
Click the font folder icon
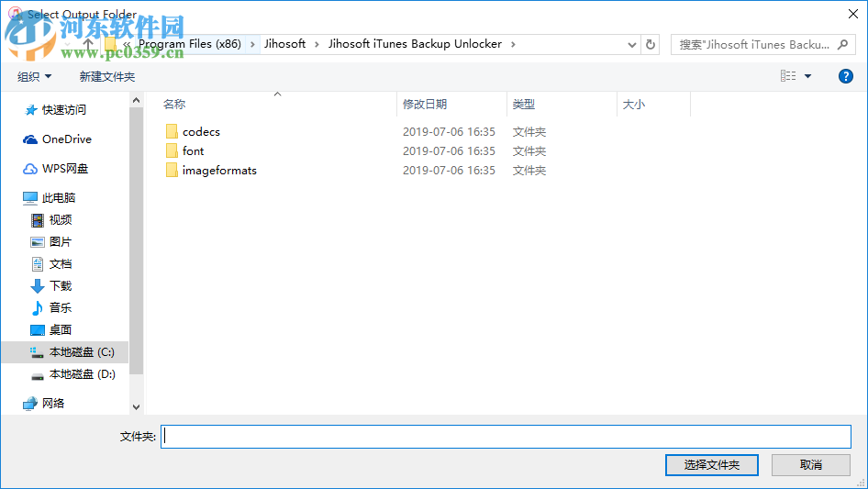[172, 150]
